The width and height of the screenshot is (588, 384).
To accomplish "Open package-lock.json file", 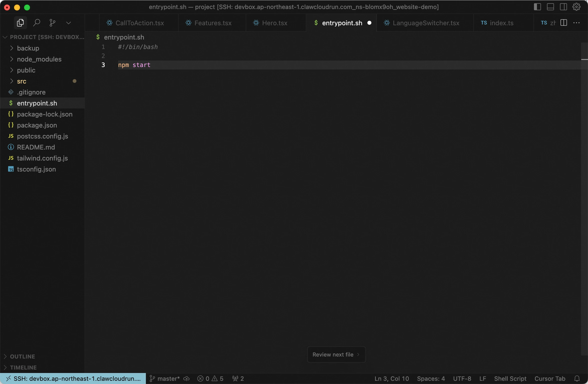I will click(x=42, y=114).
